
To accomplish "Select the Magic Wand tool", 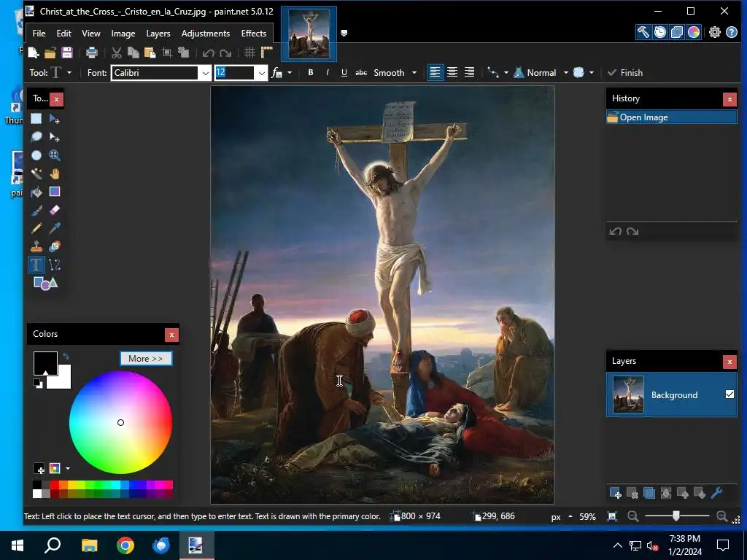I will click(x=36, y=174).
